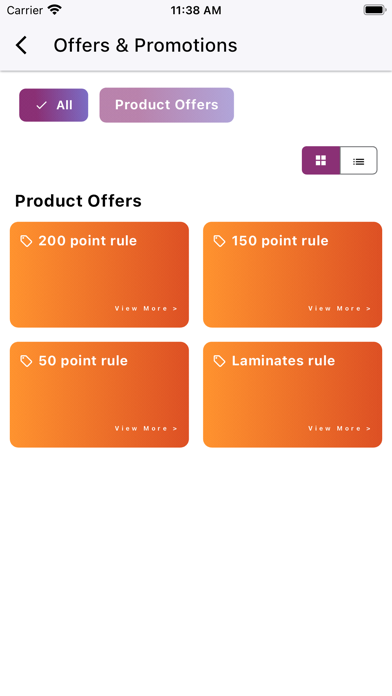This screenshot has width=392, height=696.
Task: Select the All filter chip
Action: tap(53, 105)
